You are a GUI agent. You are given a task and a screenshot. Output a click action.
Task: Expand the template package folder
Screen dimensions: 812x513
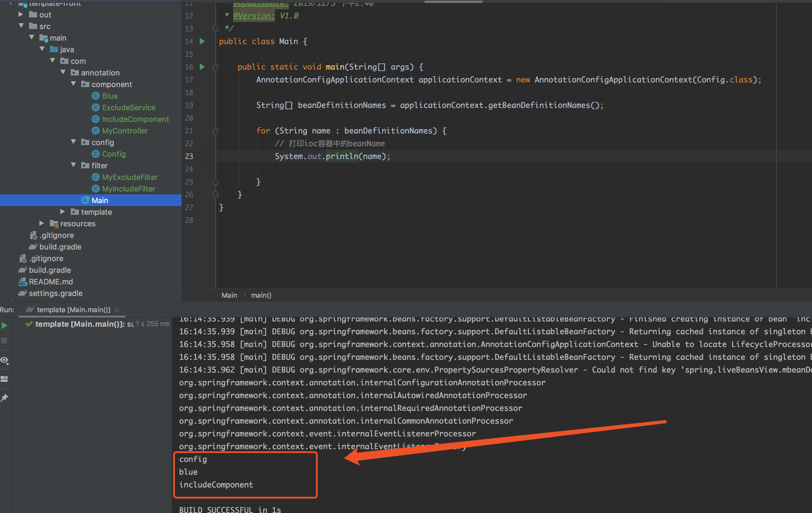pyautogui.click(x=62, y=212)
